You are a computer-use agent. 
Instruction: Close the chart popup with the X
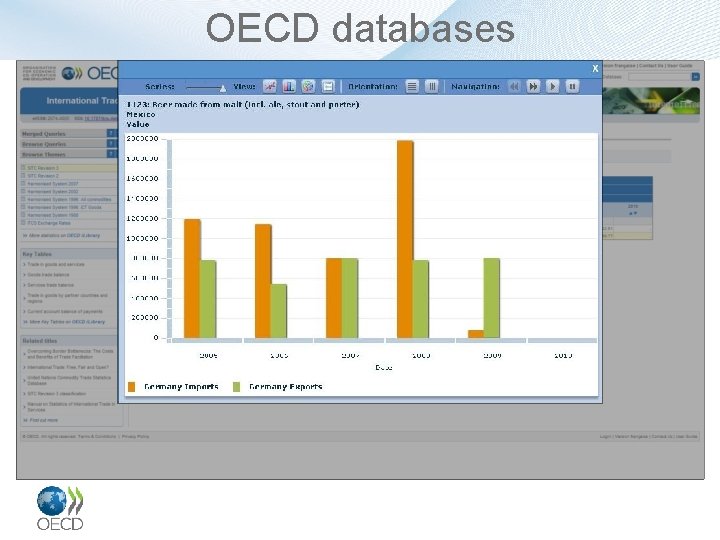point(595,68)
